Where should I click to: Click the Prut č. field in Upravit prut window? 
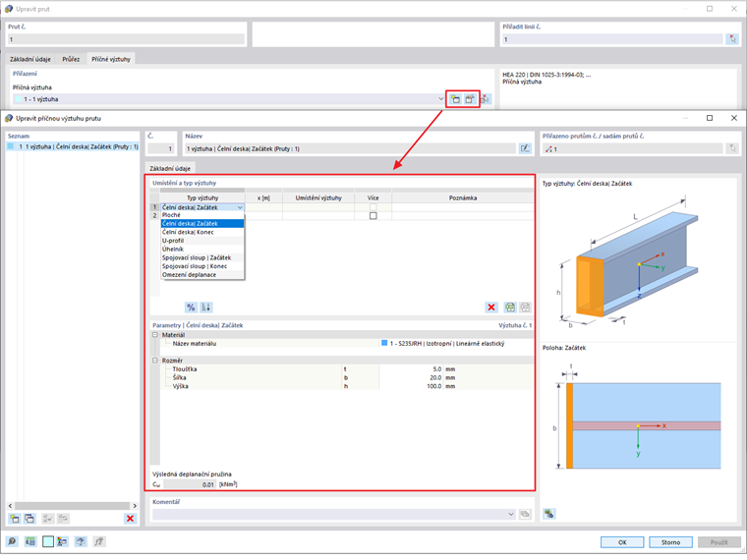pos(126,39)
